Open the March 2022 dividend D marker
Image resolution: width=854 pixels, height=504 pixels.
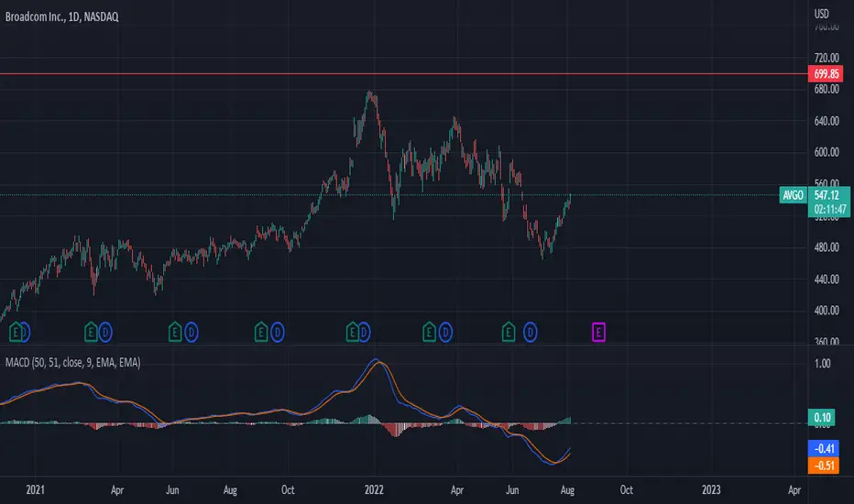click(x=445, y=332)
